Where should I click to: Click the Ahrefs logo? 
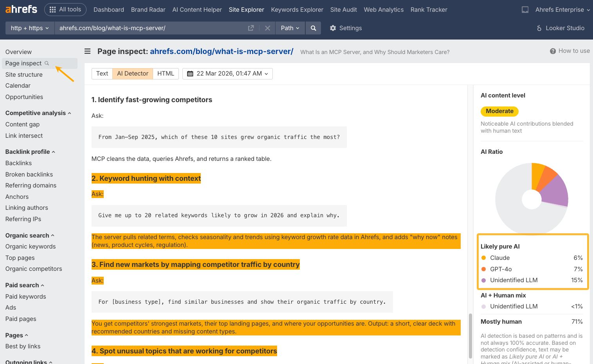point(21,9)
